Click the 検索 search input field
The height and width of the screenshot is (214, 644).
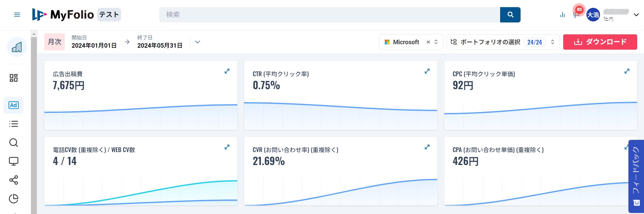click(329, 15)
